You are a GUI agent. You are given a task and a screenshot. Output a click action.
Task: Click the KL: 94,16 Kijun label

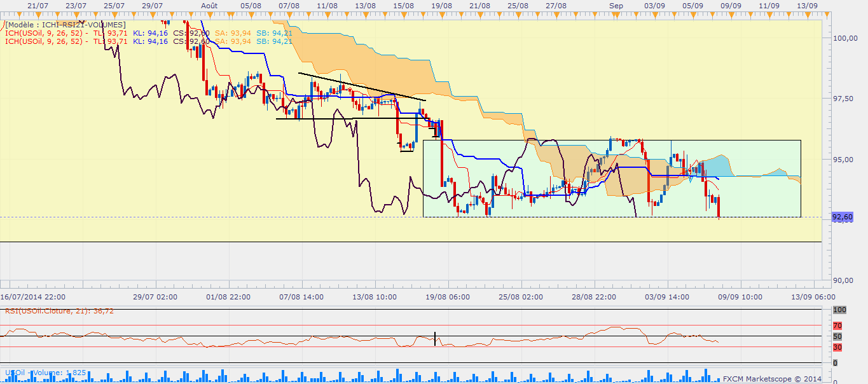150,33
